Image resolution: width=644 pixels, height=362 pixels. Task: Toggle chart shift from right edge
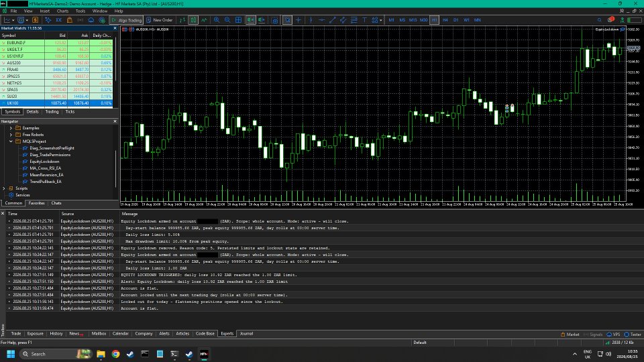tap(261, 19)
